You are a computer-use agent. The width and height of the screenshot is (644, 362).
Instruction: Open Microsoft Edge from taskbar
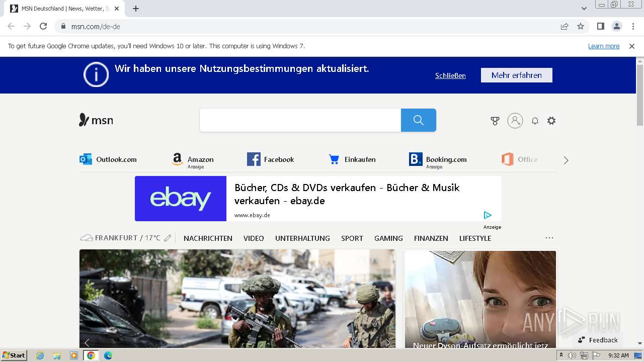coord(108,355)
